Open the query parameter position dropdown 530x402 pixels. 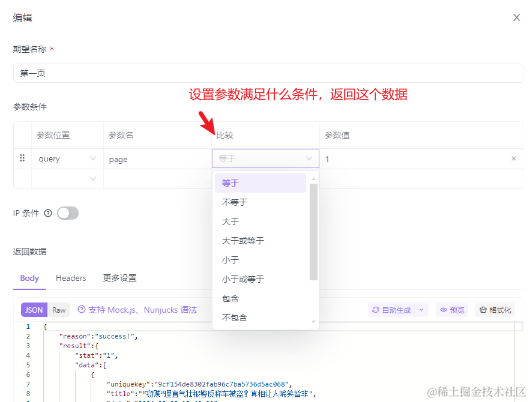pos(67,159)
